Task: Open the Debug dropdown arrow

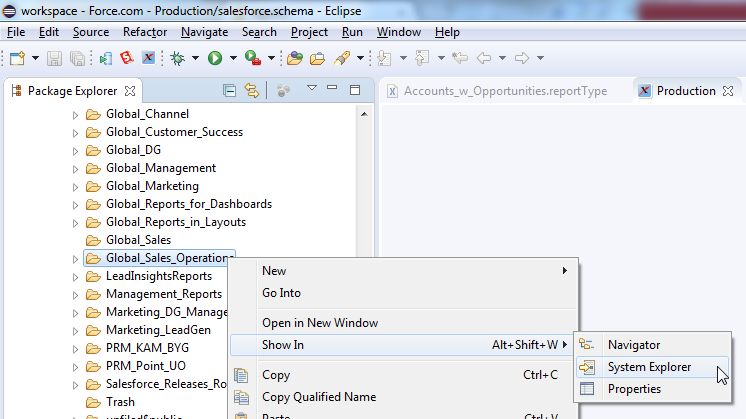Action: pos(195,58)
